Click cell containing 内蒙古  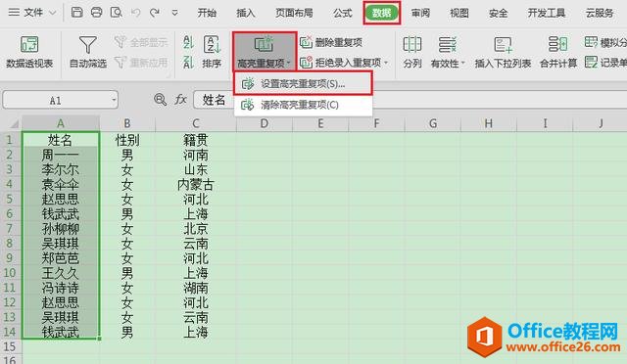196,184
